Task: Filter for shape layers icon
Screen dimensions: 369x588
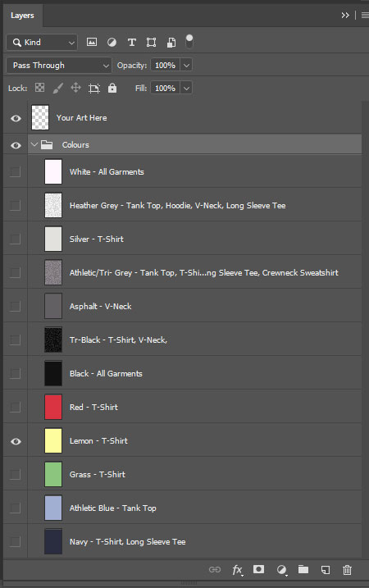Action: (x=151, y=43)
